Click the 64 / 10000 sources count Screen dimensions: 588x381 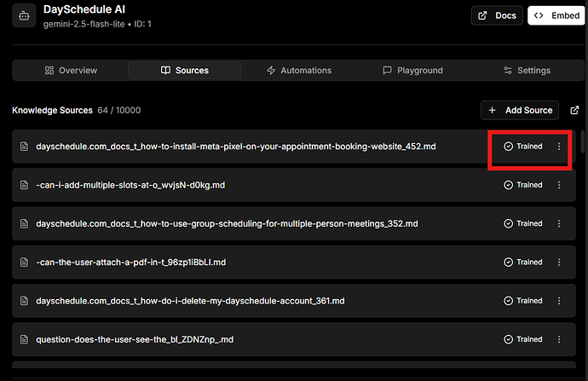[119, 110]
